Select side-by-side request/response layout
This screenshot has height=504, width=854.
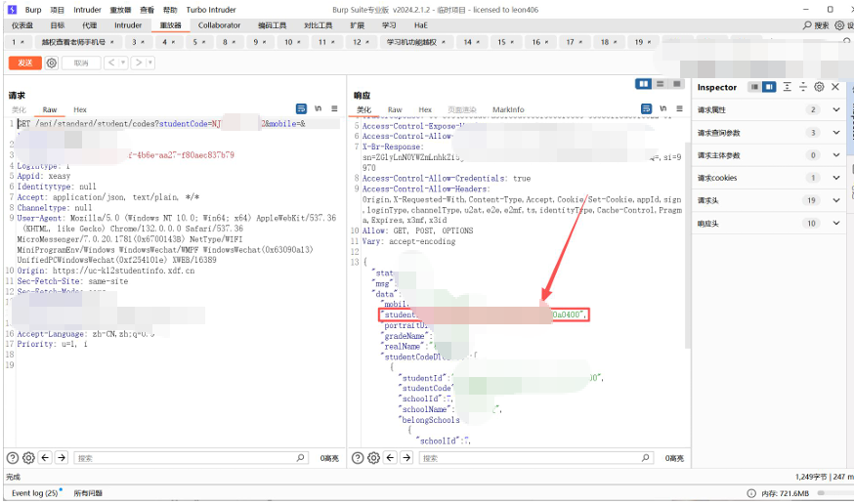pos(644,84)
